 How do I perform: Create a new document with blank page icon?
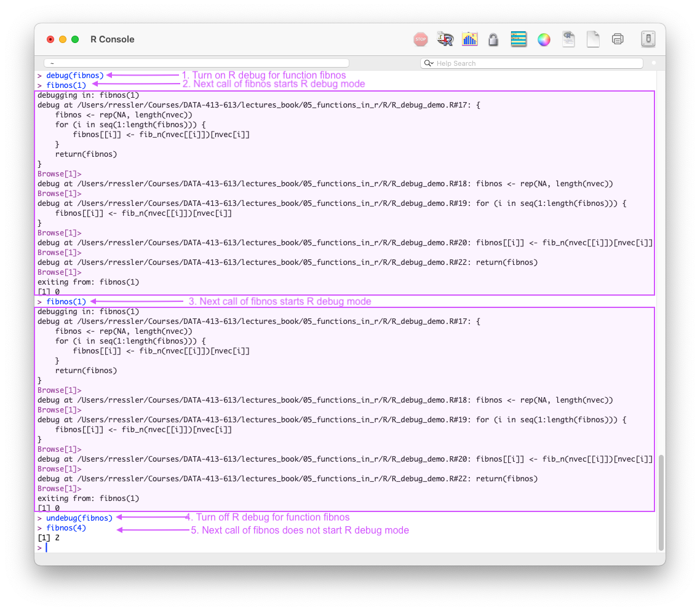pyautogui.click(x=592, y=39)
